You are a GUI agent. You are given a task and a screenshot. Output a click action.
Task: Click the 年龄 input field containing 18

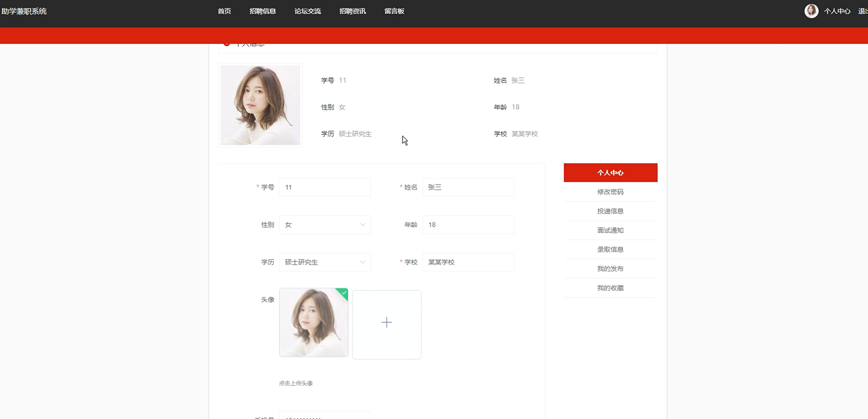point(468,225)
